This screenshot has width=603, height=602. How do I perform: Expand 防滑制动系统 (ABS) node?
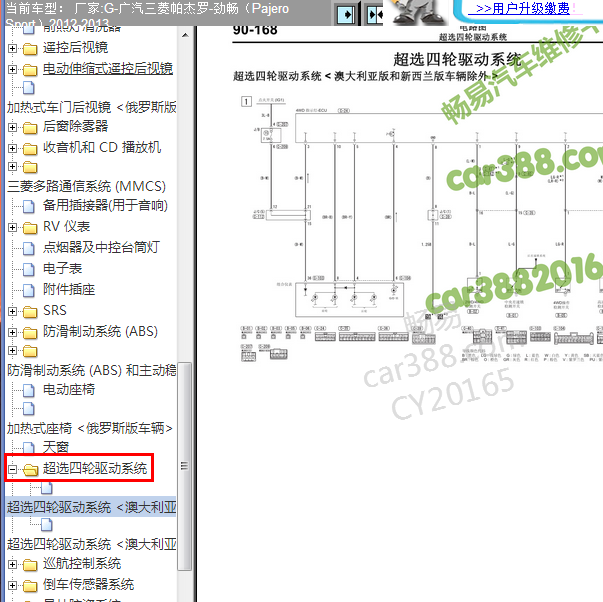(x=12, y=332)
